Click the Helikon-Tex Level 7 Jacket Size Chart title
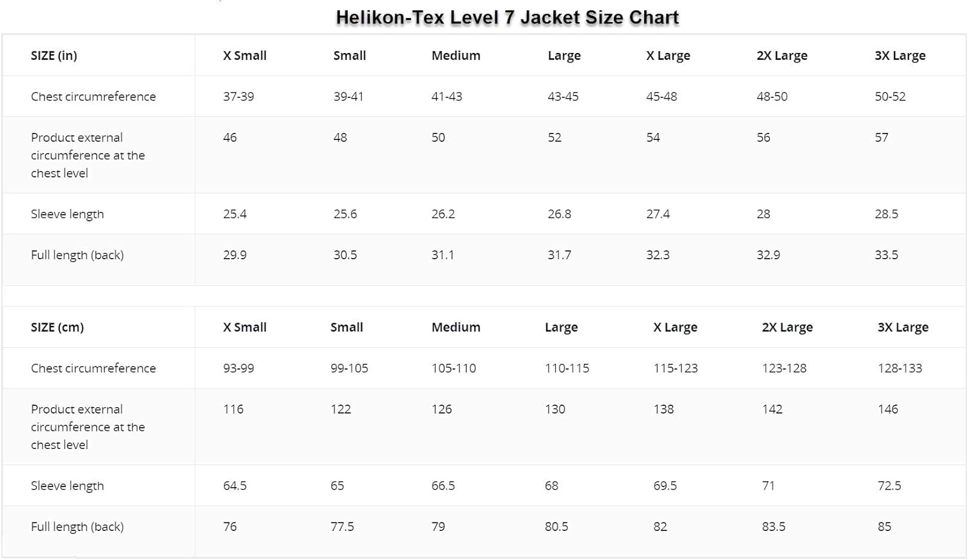Screen dimensions: 968x560 click(507, 17)
